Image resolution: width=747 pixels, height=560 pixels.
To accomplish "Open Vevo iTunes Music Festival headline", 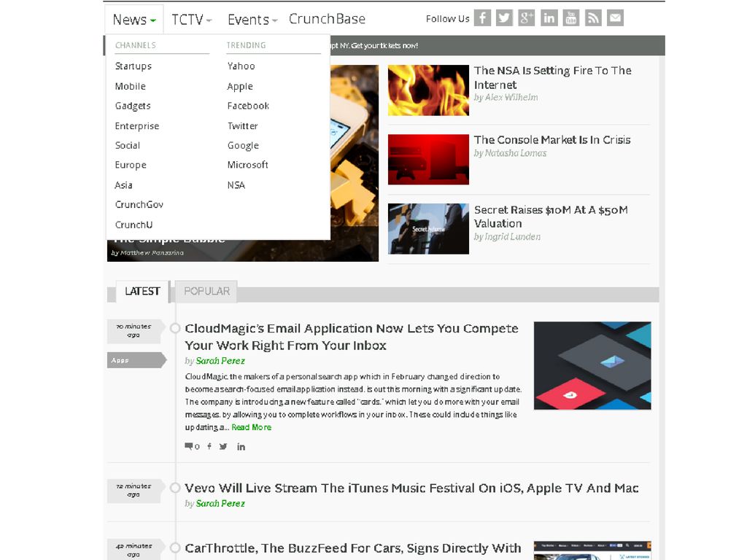I will pyautogui.click(x=411, y=488).
